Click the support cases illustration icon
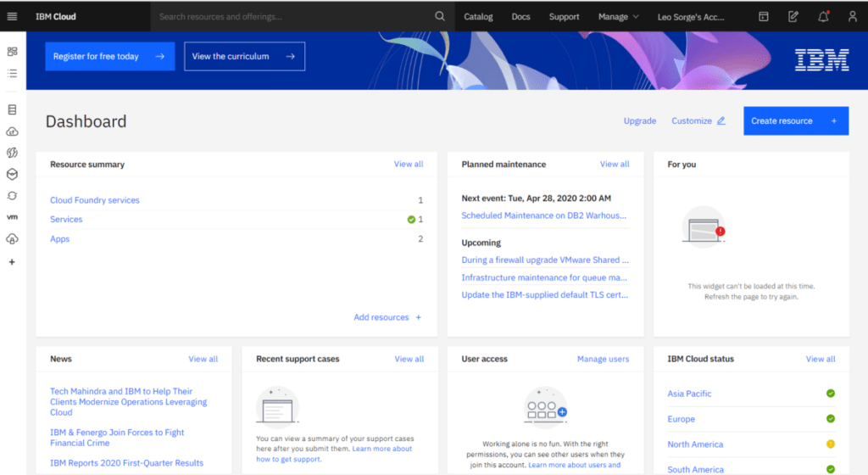Screen dimensions: 868x475 coord(277,407)
